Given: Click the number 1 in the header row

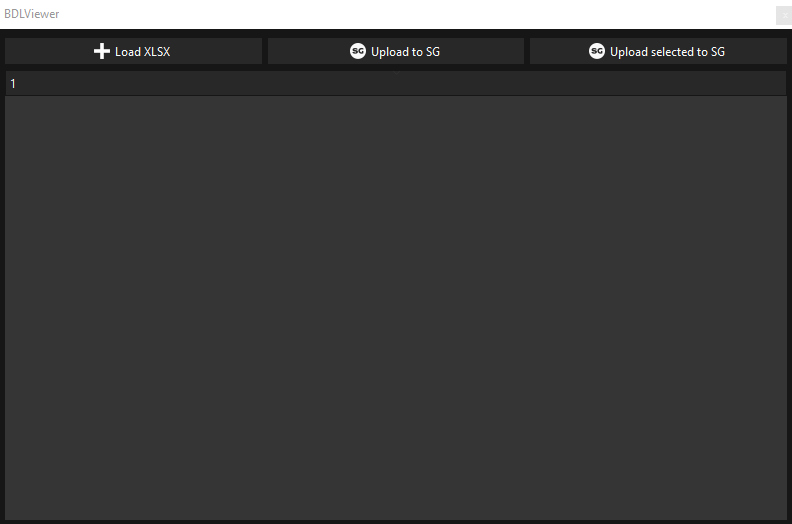Looking at the screenshot, I should point(13,84).
